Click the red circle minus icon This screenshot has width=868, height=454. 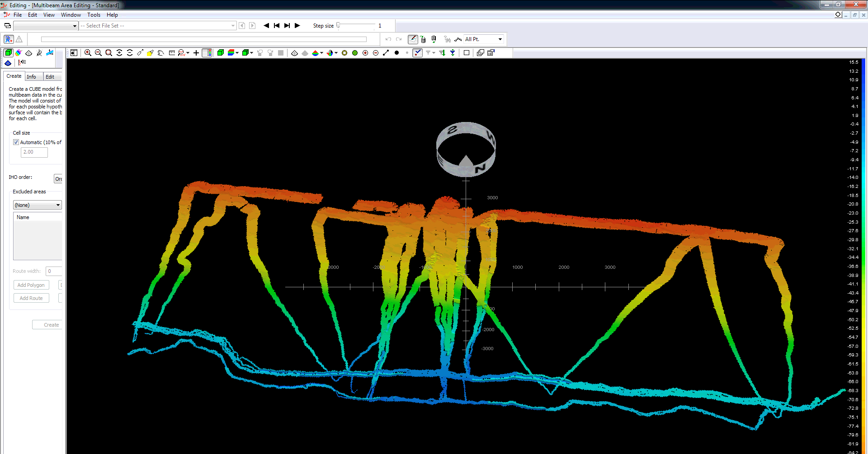click(x=376, y=53)
